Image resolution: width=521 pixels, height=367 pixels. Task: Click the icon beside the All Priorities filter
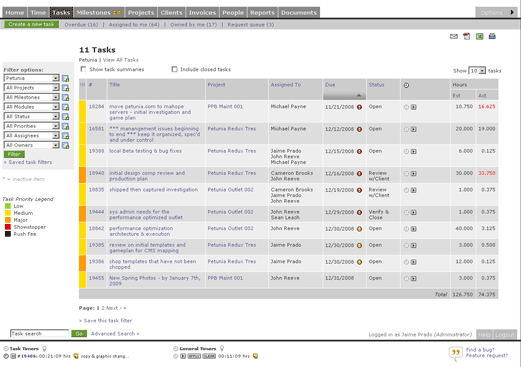(65, 126)
